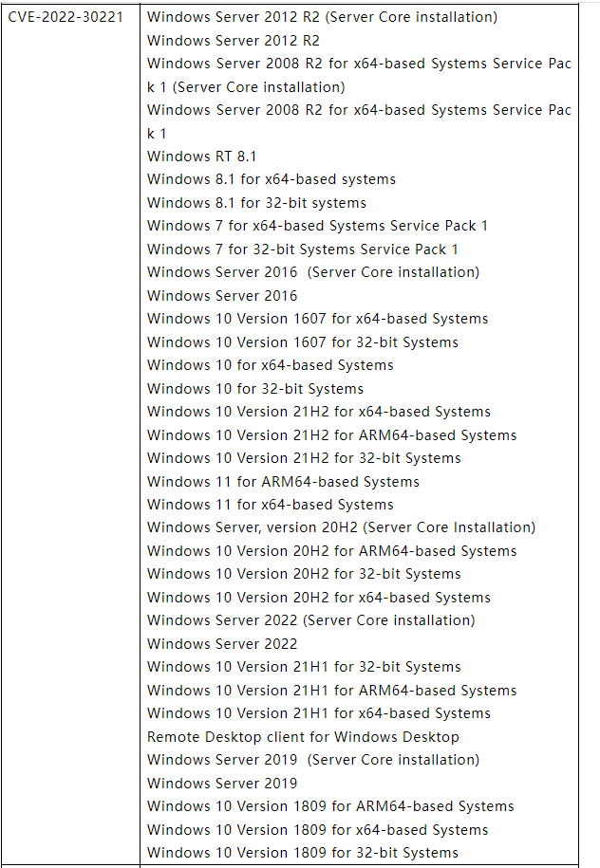Click Windows 7 for 32-bit Systems Service Pack 1
This screenshot has height=868, width=600.
pyautogui.click(x=303, y=249)
